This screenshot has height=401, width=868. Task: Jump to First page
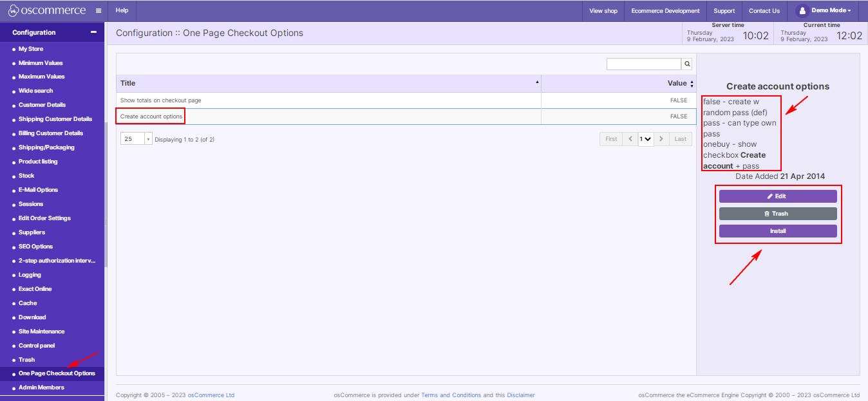pyautogui.click(x=611, y=139)
